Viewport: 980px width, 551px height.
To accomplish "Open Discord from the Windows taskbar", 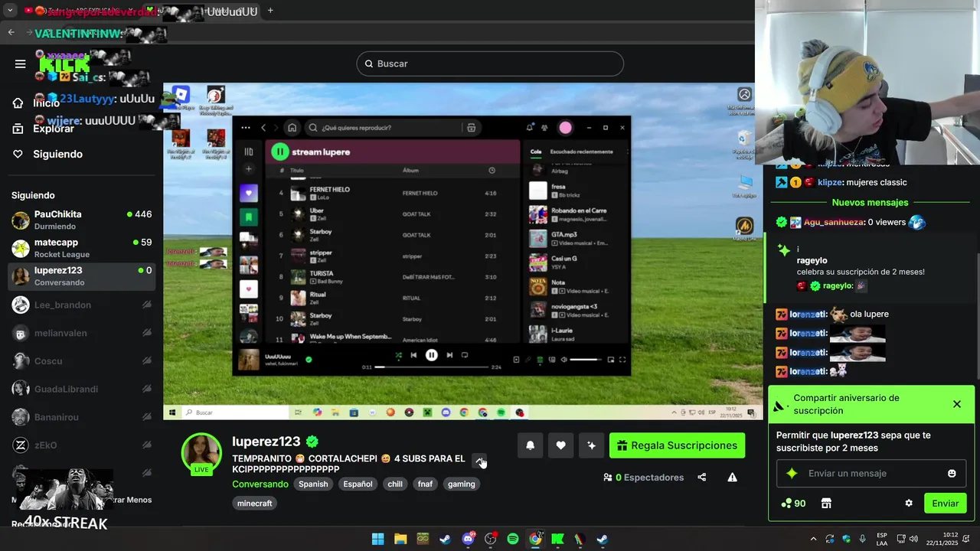I will tap(468, 539).
